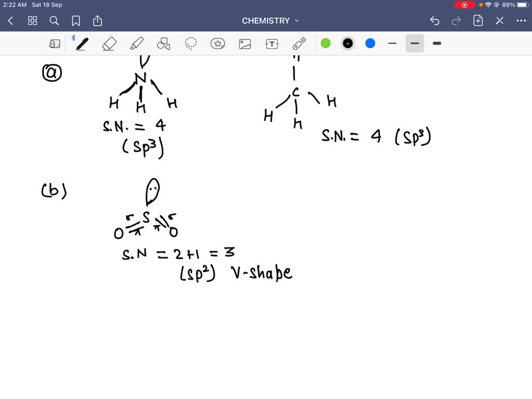This screenshot has height=399, width=532.
Task: Insert an image with the photo tool
Action: [x=245, y=44]
